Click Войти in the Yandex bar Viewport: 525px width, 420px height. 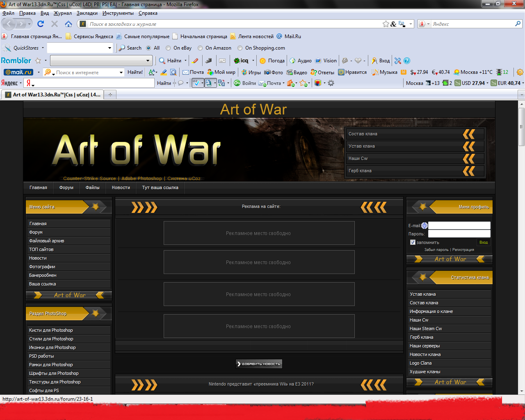tap(245, 83)
